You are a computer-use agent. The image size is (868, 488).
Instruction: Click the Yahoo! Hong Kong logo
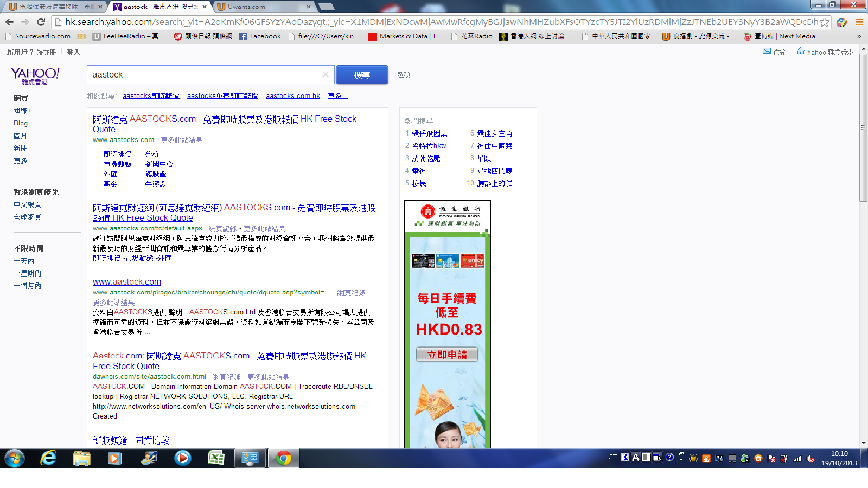click(x=35, y=75)
